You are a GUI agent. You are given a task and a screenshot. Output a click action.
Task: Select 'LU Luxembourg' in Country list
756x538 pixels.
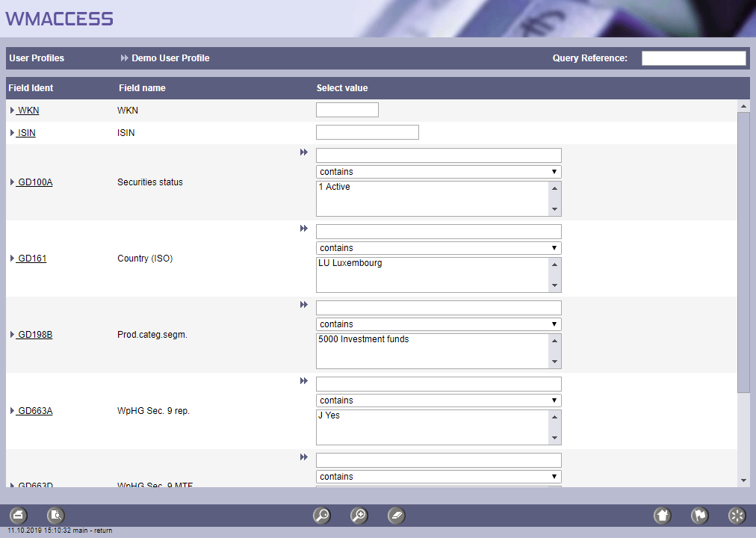tap(350, 263)
